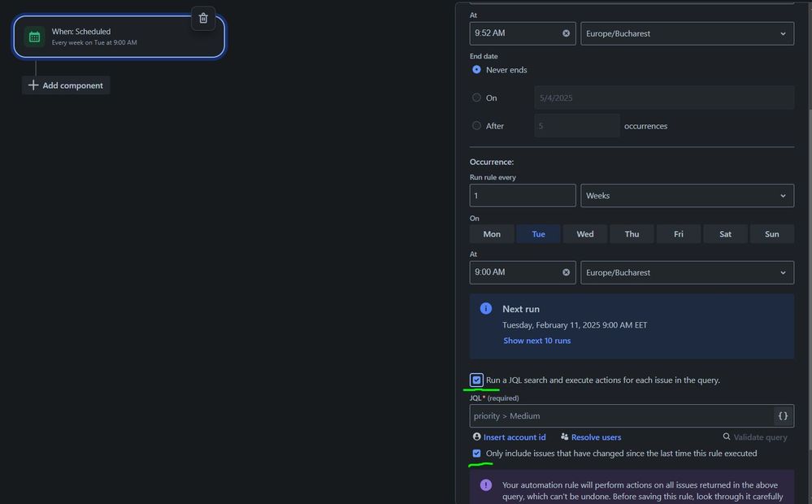Click Insert account id link
Image resolution: width=812 pixels, height=504 pixels.
[x=515, y=437]
